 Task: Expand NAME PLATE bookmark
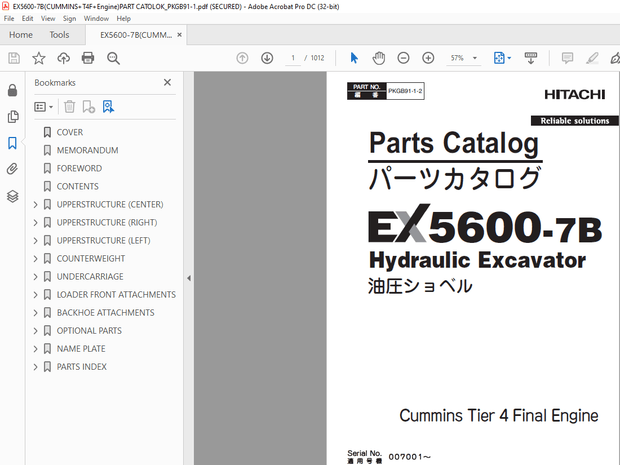[35, 349]
